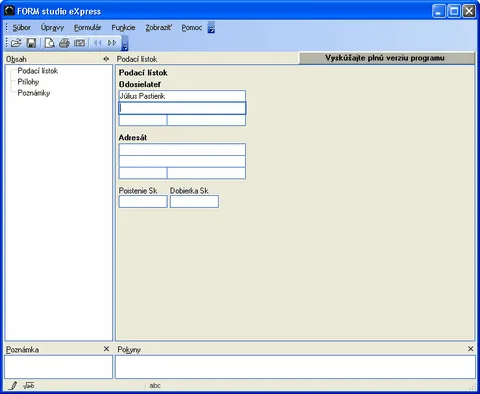The width and height of the screenshot is (480, 394).
Task: Click the pen icon in the status bar
Action: (13, 386)
